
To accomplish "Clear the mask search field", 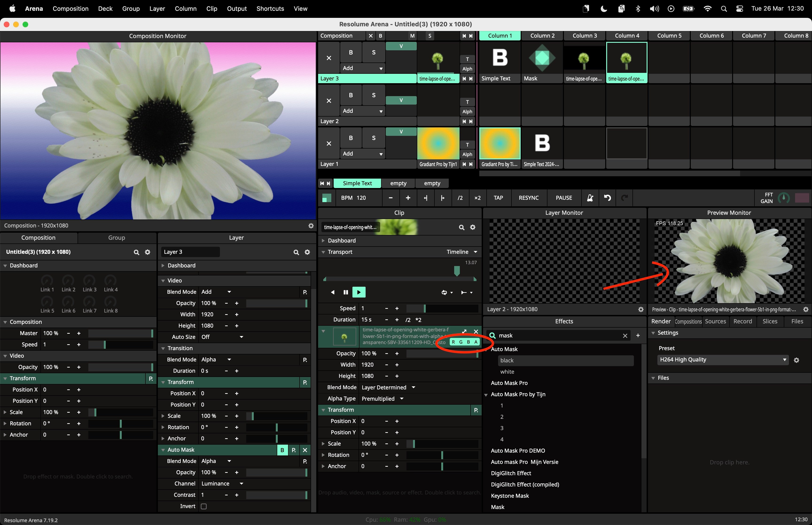I will coord(625,335).
